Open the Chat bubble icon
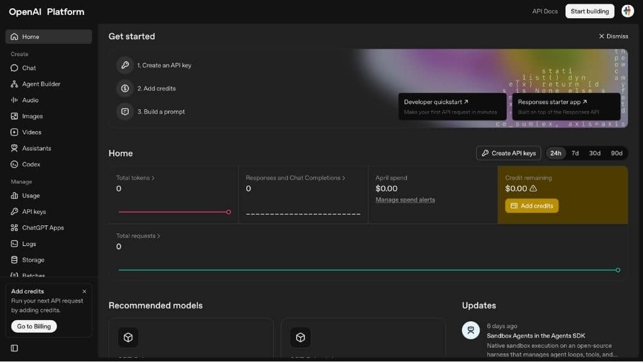643x364 pixels. 14,68
